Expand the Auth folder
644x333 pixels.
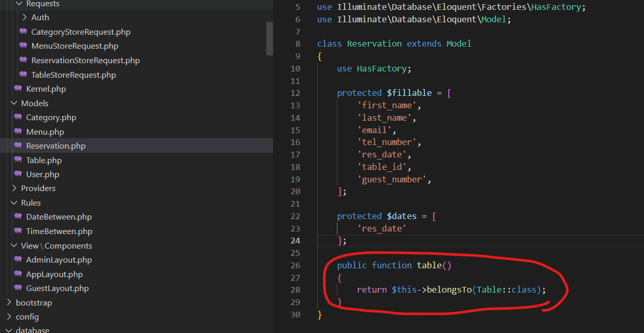point(24,18)
